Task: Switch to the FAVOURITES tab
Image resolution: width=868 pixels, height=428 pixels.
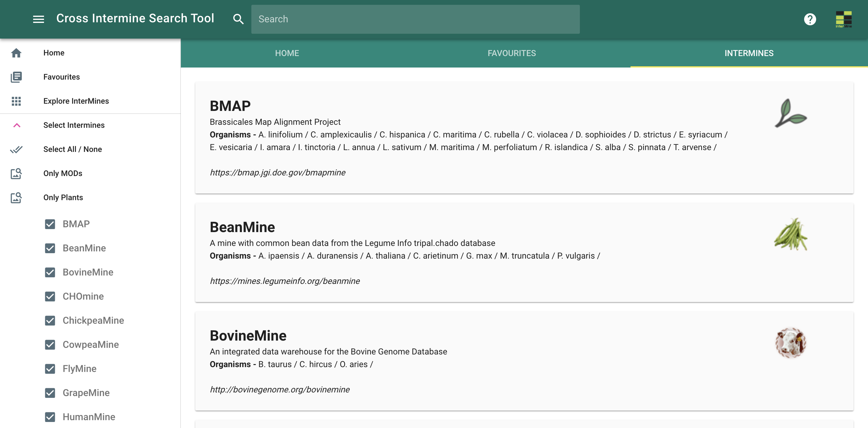Action: [511, 53]
